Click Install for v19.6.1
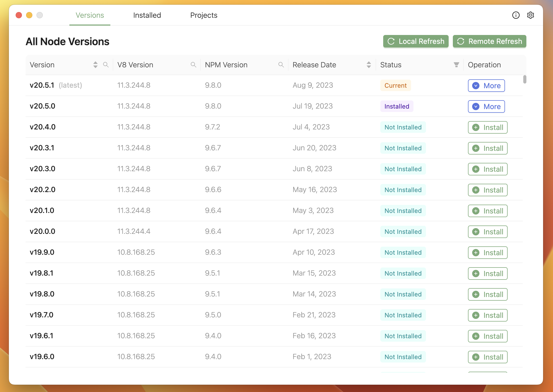Screen dimensions: 553x392 tap(487, 336)
